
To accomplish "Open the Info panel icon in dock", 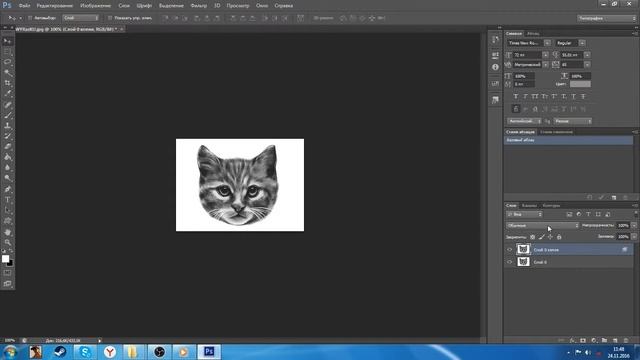I will [x=495, y=67].
